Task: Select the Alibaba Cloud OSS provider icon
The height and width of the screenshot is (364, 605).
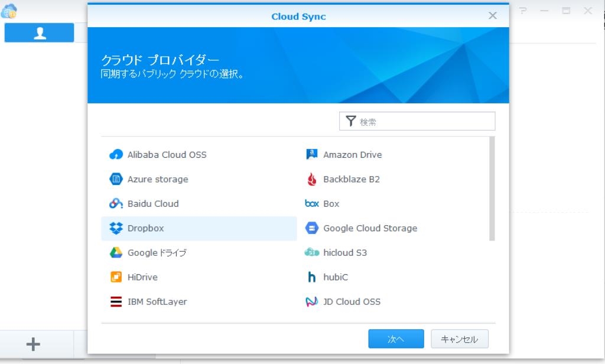Action: point(116,155)
